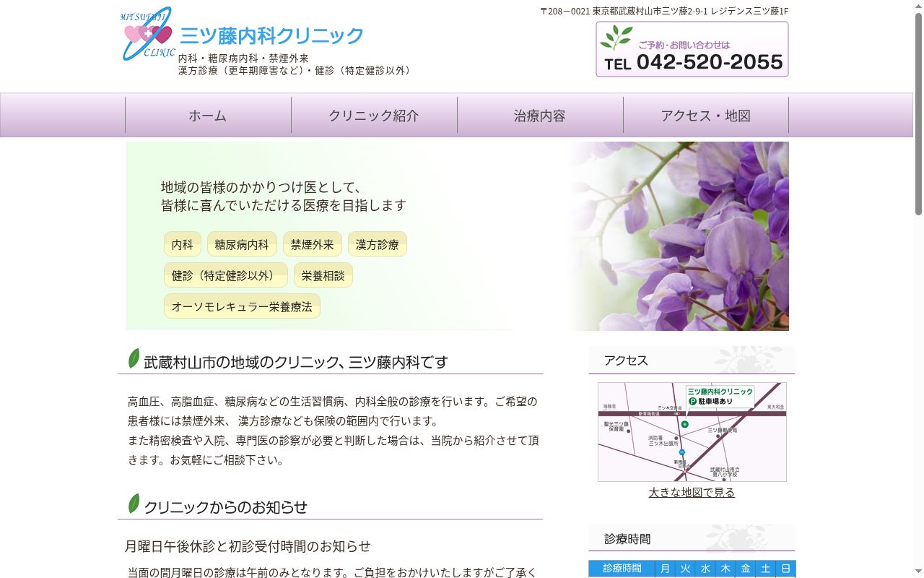Select the 漢方診療 tag button

(x=378, y=244)
